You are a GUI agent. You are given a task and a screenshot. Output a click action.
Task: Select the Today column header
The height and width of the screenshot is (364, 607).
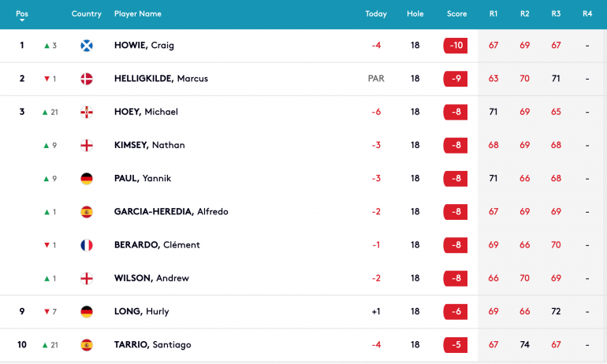[x=376, y=14]
